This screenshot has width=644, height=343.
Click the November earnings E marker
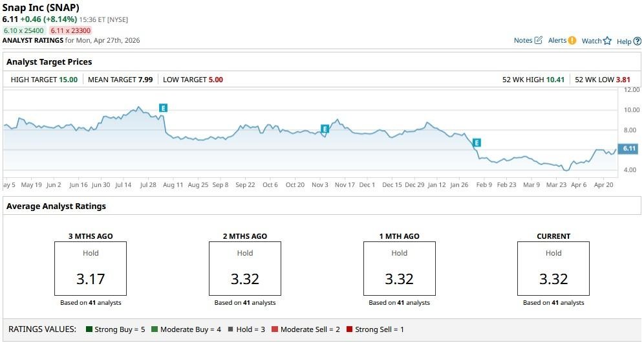[x=325, y=129]
